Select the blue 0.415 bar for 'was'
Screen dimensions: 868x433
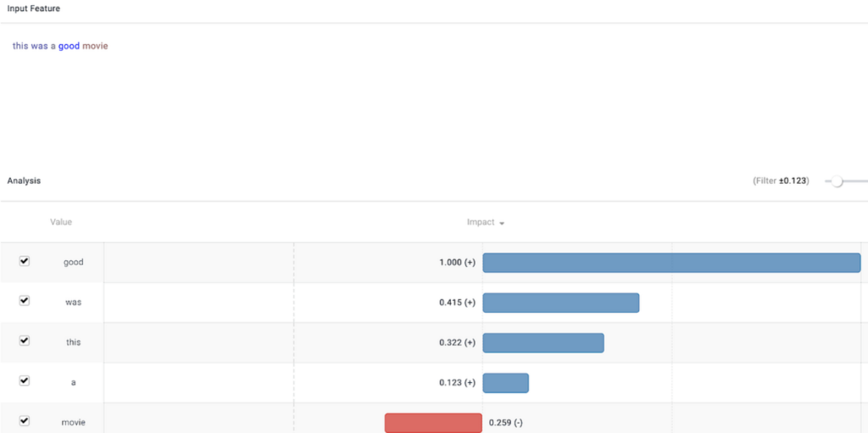(561, 303)
